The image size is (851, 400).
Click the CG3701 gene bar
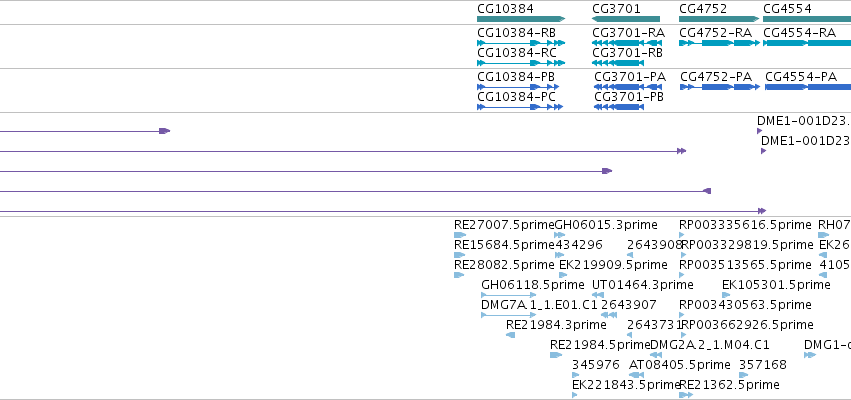click(x=626, y=19)
